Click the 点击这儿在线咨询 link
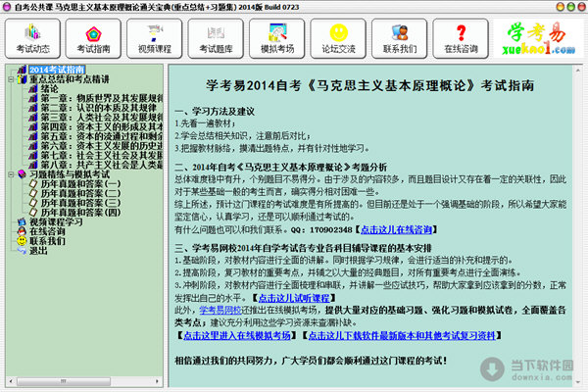 396,229
